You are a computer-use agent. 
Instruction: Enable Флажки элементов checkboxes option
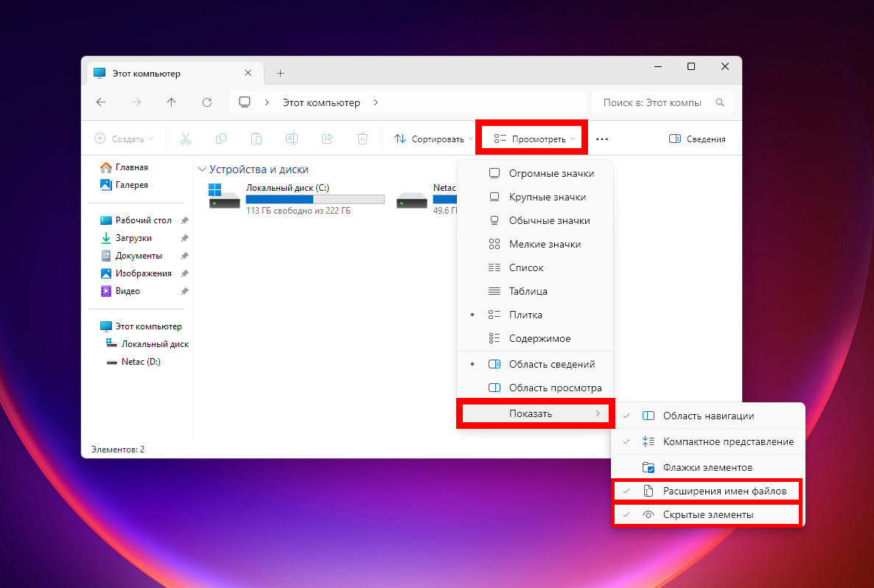click(707, 467)
